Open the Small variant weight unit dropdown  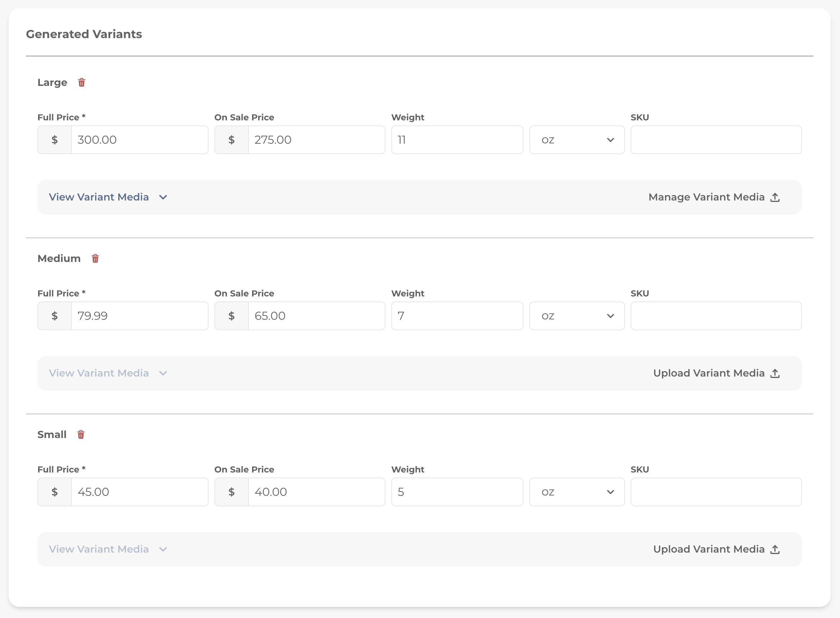[x=577, y=492]
